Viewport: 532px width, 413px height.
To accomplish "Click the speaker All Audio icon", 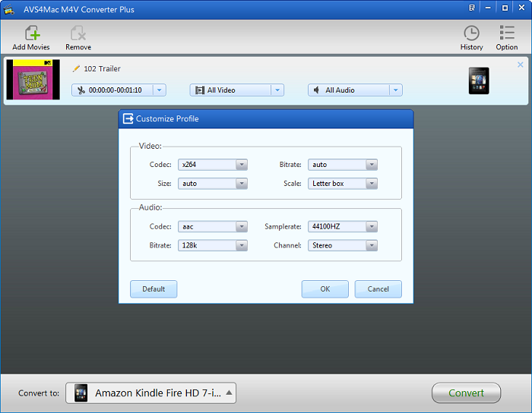I will coord(317,90).
